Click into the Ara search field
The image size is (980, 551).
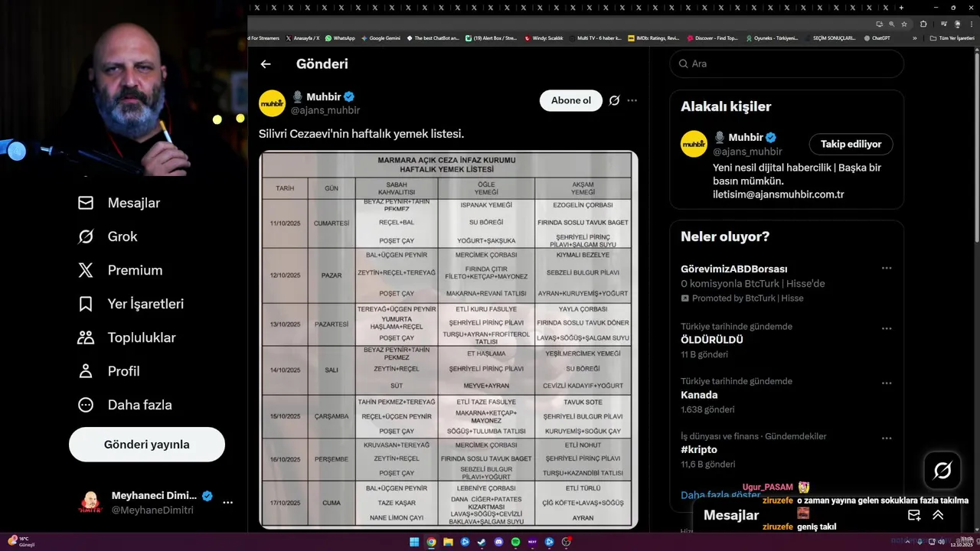787,64
